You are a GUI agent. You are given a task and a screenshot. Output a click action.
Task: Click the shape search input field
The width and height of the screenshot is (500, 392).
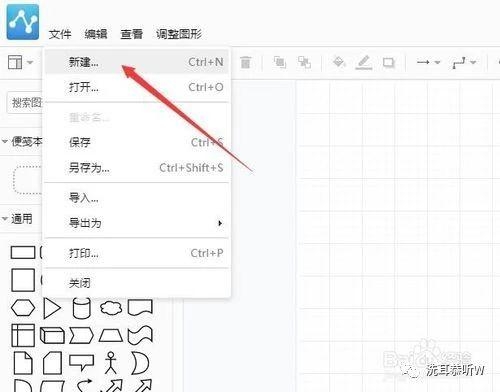25,103
